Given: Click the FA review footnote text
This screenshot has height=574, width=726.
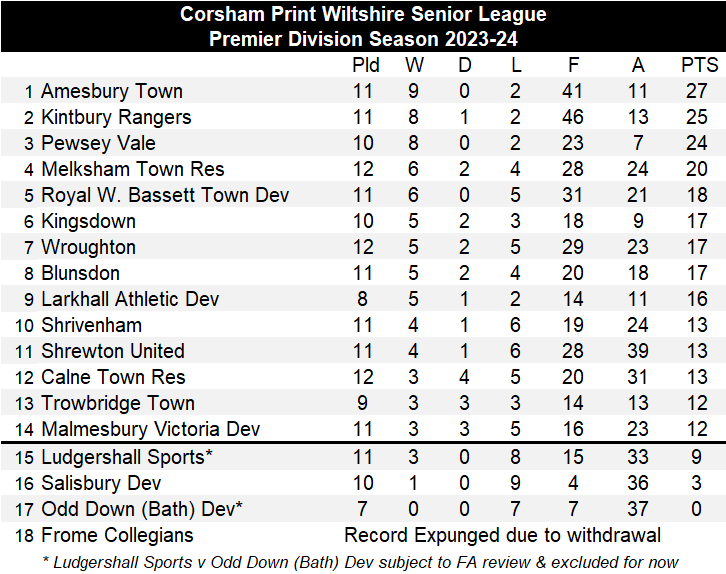Looking at the screenshot, I should [360, 561].
